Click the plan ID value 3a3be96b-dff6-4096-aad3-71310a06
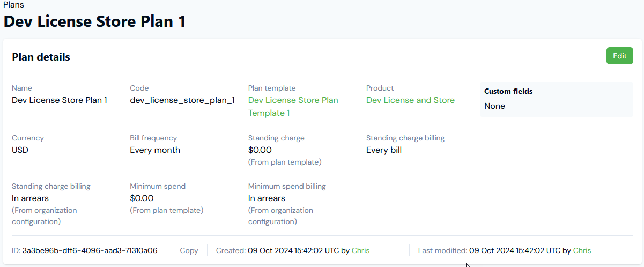Screen dimensions: 644x267 coord(90,250)
